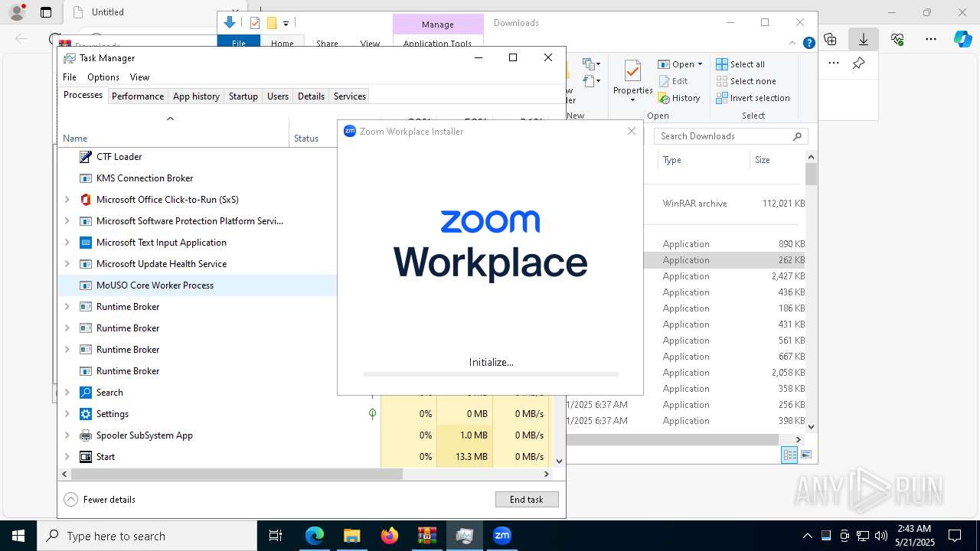The image size is (980, 551).
Task: Expand Microsoft Update Health Service process
Action: tap(67, 264)
